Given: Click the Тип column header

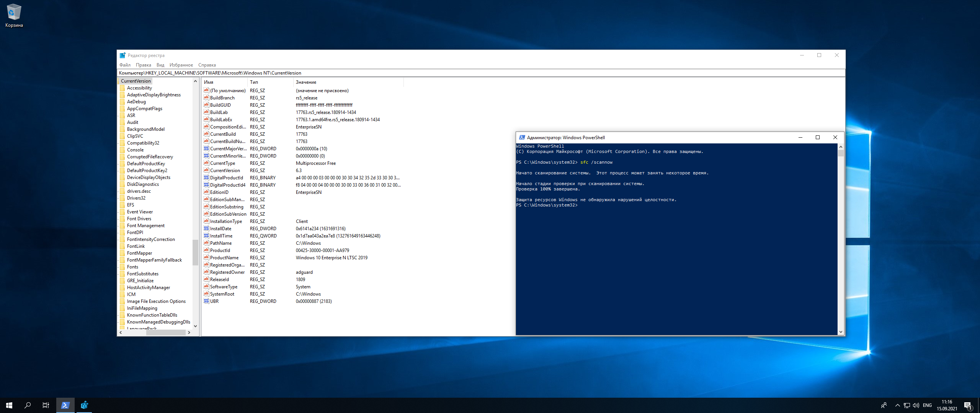Looking at the screenshot, I should coord(270,82).
